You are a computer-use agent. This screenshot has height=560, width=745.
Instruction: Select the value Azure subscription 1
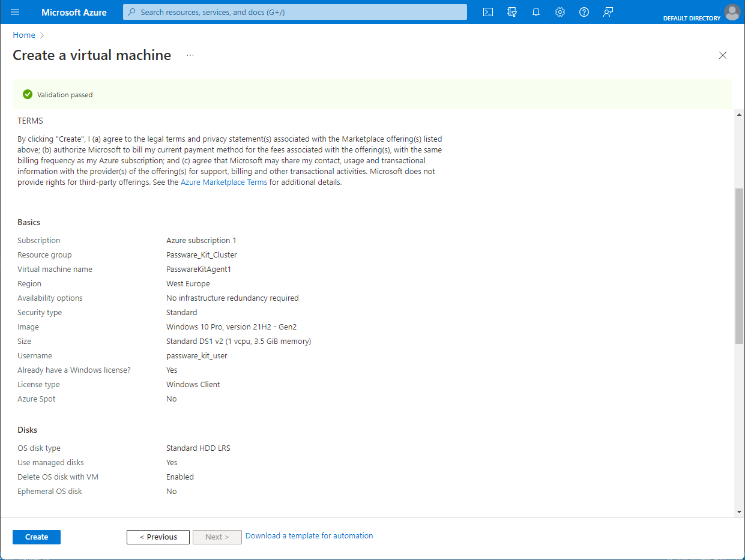pyautogui.click(x=201, y=241)
